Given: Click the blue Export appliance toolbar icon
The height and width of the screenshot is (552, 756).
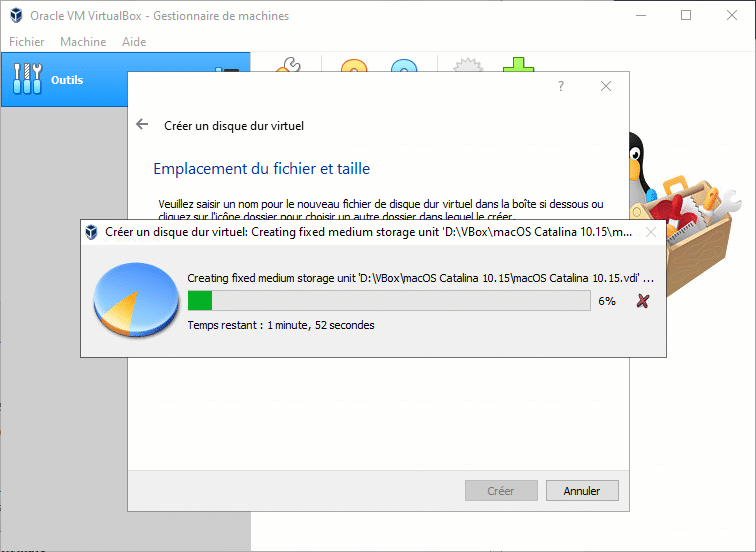Looking at the screenshot, I should 403,68.
